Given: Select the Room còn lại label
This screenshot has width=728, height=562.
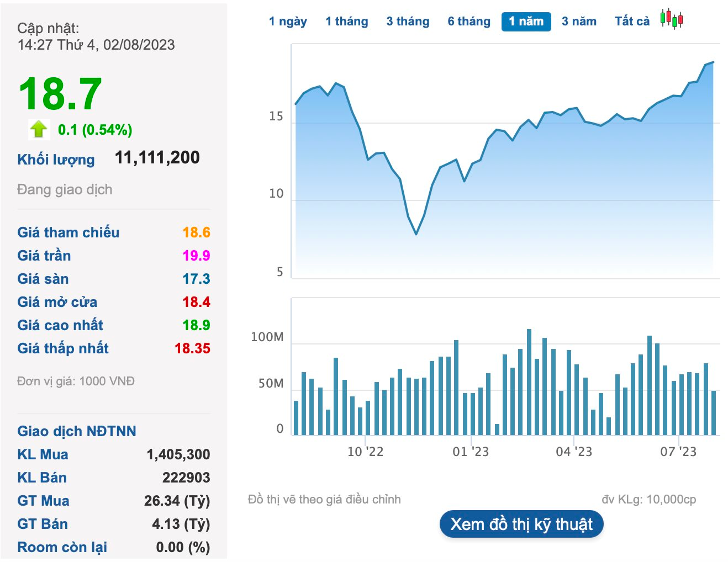Looking at the screenshot, I should click(62, 547).
